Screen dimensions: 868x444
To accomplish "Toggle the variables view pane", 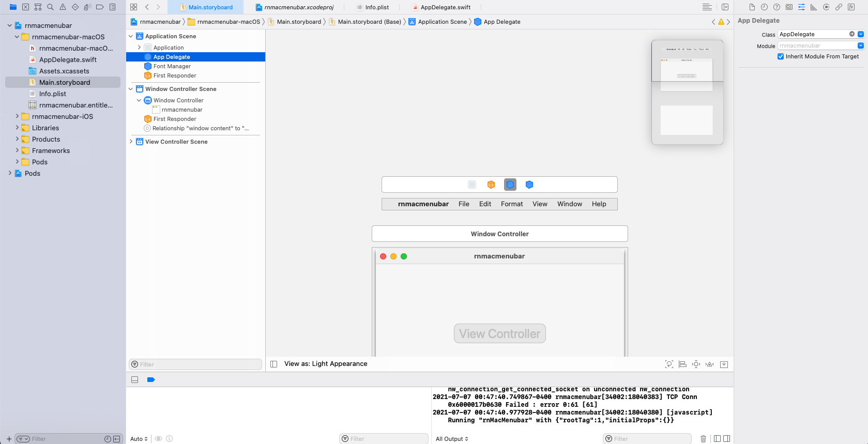I will (x=717, y=439).
